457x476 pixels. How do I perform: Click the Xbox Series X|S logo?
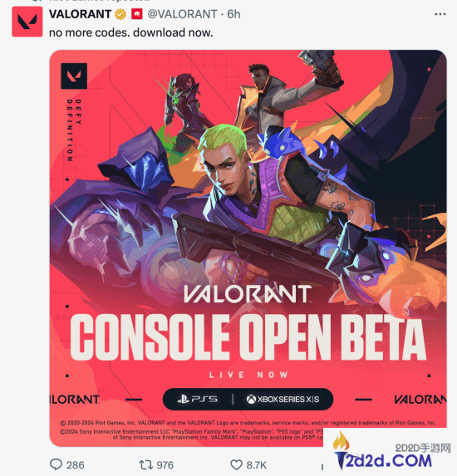[283, 400]
